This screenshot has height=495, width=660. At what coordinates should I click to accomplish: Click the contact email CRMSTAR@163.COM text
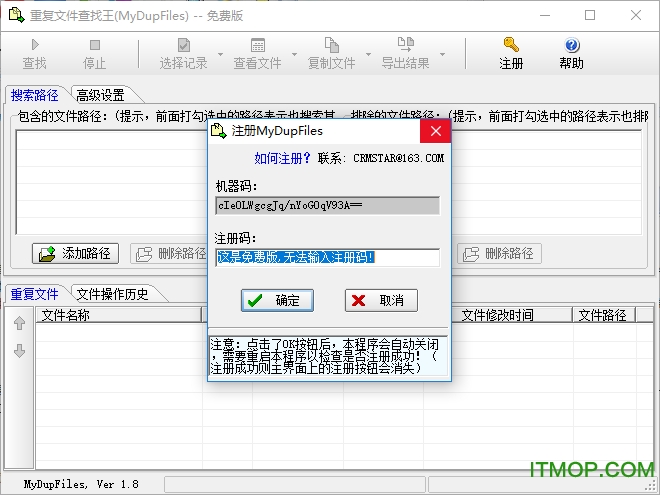pos(398,158)
